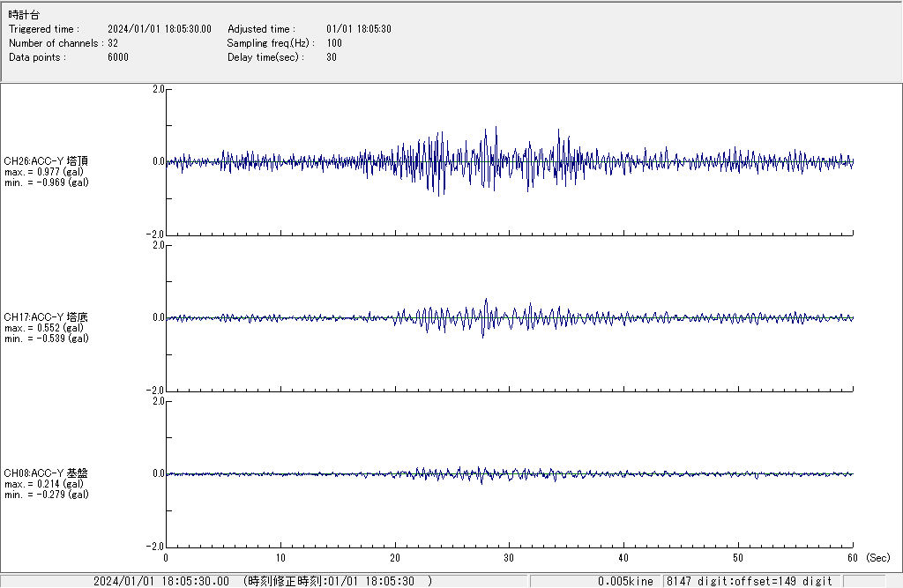Click the 30 second mark on time axis
This screenshot has width=903, height=588.
(x=509, y=558)
